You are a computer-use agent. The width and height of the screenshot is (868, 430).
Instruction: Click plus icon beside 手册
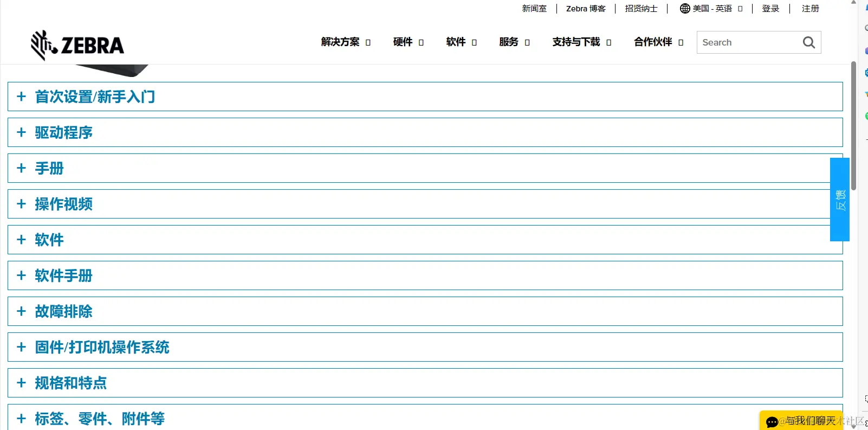pyautogui.click(x=22, y=168)
